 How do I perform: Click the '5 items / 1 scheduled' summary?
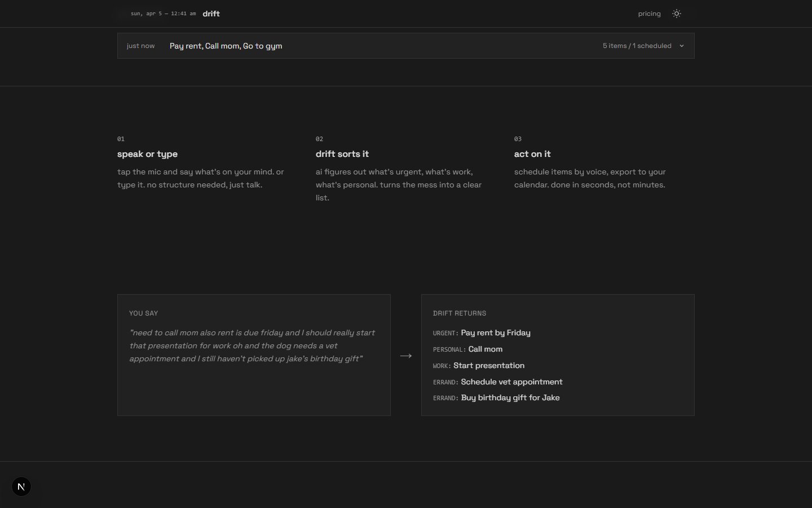637,46
